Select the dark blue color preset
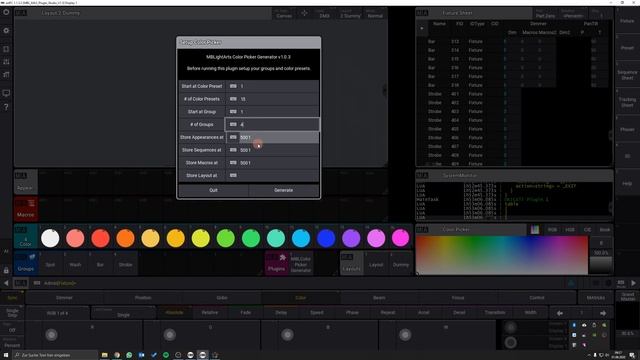 click(326, 238)
